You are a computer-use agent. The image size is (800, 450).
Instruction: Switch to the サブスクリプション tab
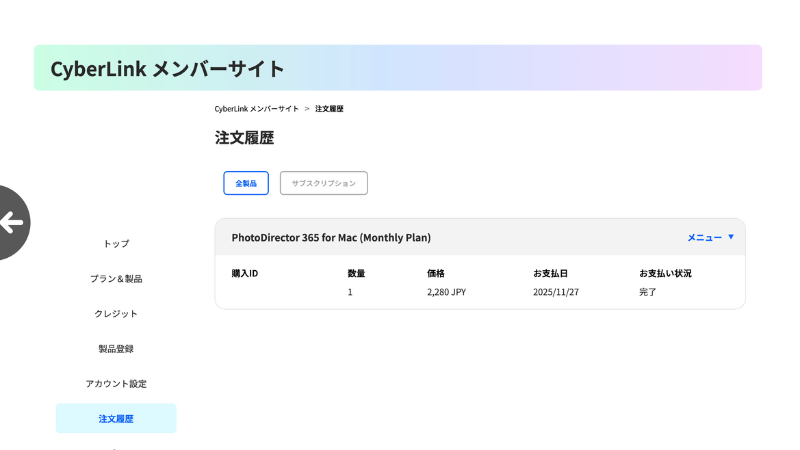click(x=323, y=183)
